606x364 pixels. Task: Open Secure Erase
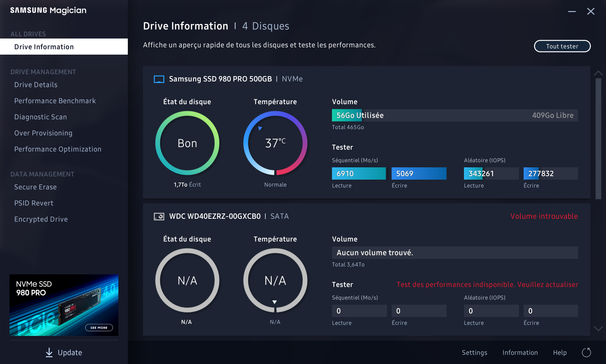35,187
